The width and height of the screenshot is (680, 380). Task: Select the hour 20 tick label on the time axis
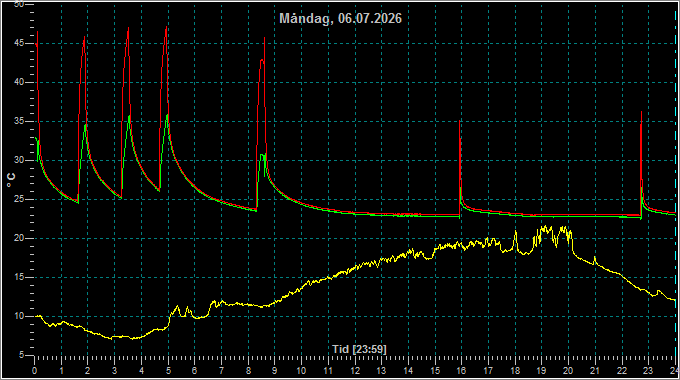568,371
